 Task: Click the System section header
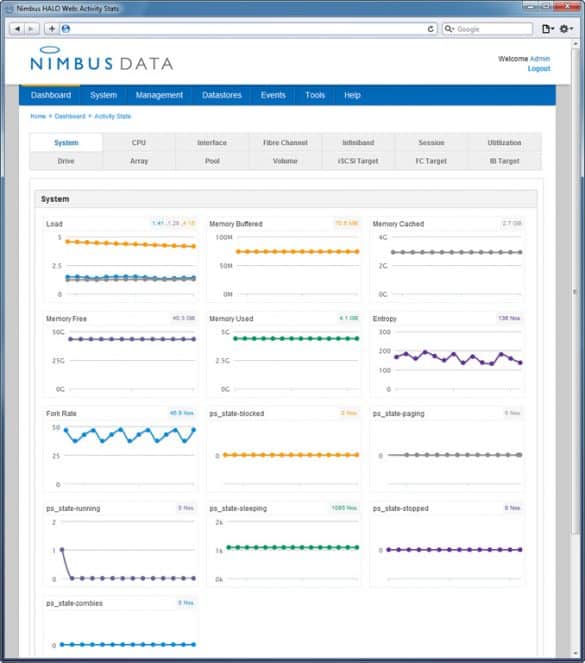click(x=286, y=199)
